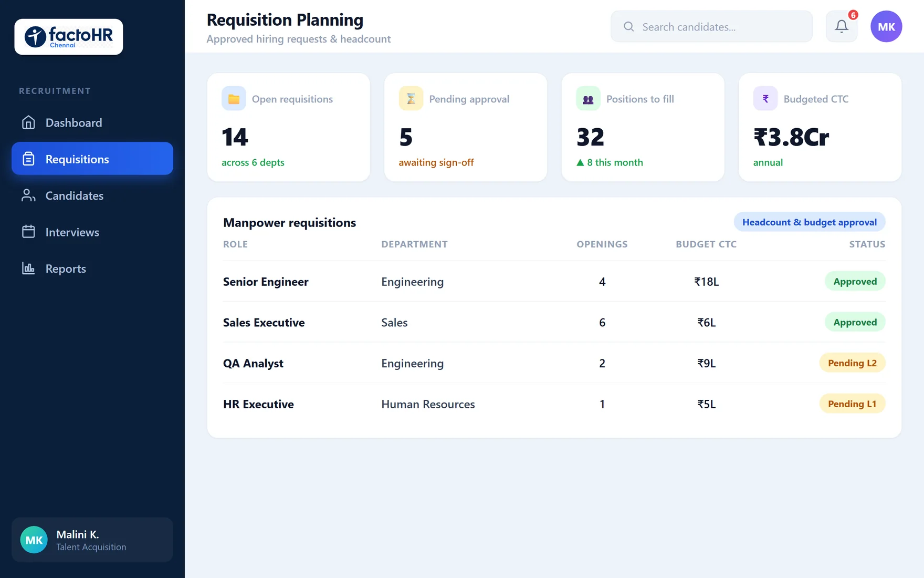The width and height of the screenshot is (924, 578).
Task: Open Reports section
Action: pos(92,269)
